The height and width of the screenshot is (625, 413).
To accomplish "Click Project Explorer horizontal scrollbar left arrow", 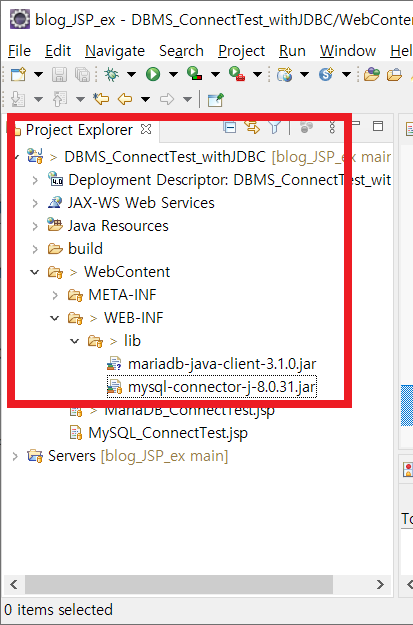I will click(14, 585).
